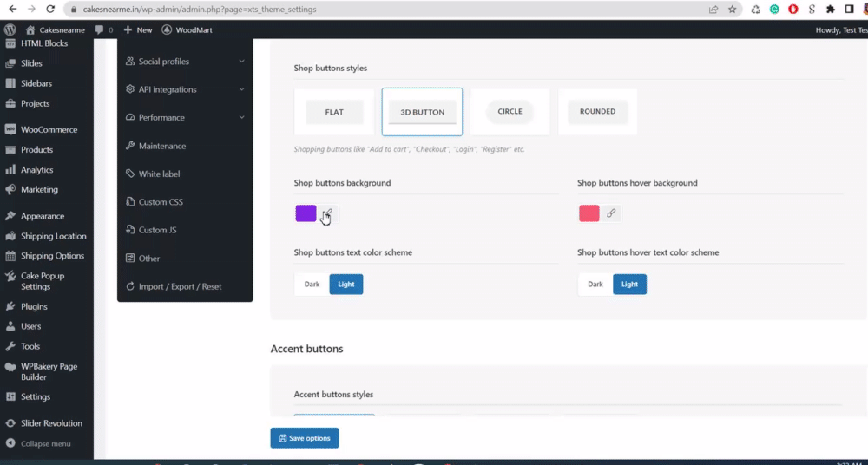
Task: Click the WordPress logo icon
Action: click(x=10, y=29)
